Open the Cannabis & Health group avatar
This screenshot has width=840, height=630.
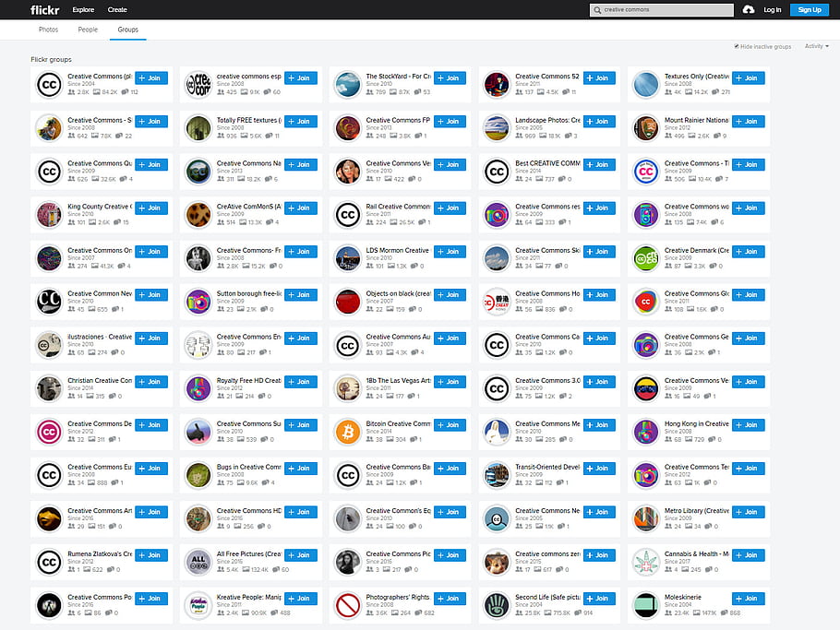646,562
